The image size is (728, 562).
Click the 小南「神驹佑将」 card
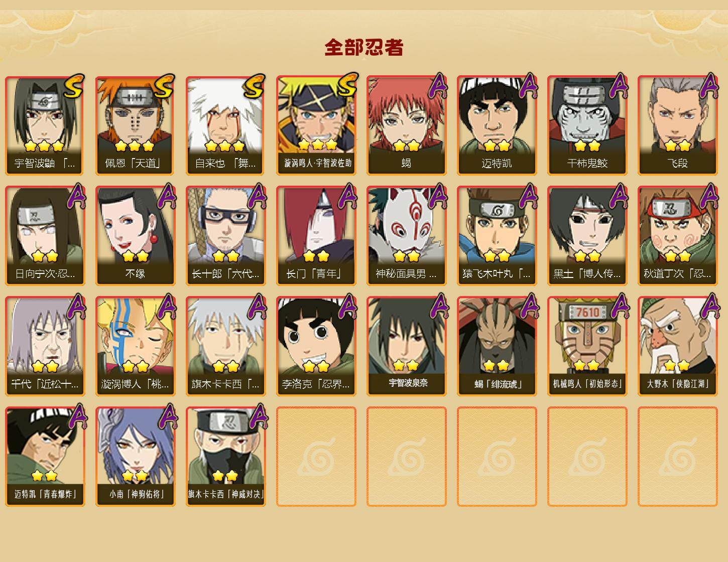(x=135, y=457)
